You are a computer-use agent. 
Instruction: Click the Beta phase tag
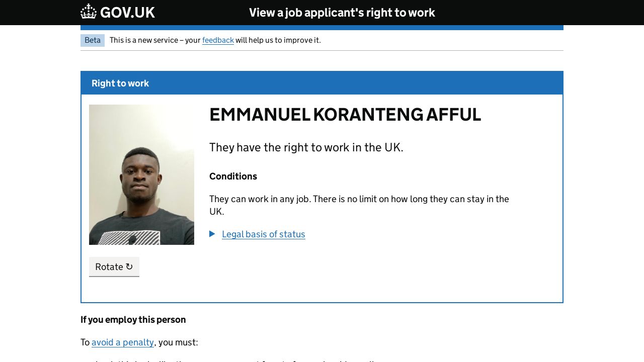pyautogui.click(x=93, y=40)
